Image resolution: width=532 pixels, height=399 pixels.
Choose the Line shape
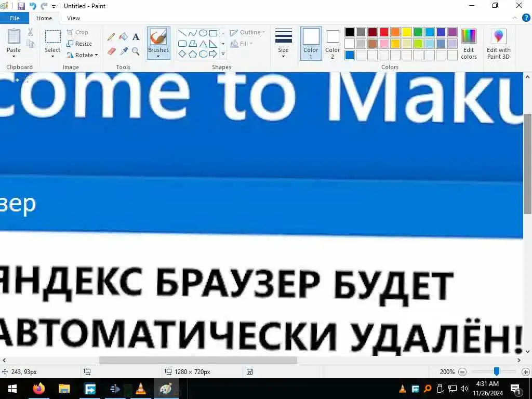pos(182,33)
